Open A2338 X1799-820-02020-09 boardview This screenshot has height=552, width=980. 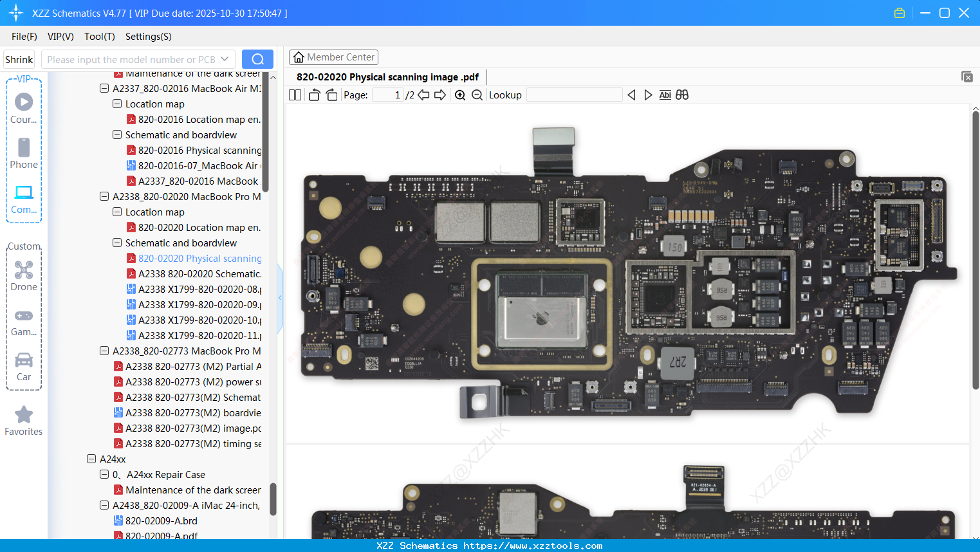pos(194,304)
